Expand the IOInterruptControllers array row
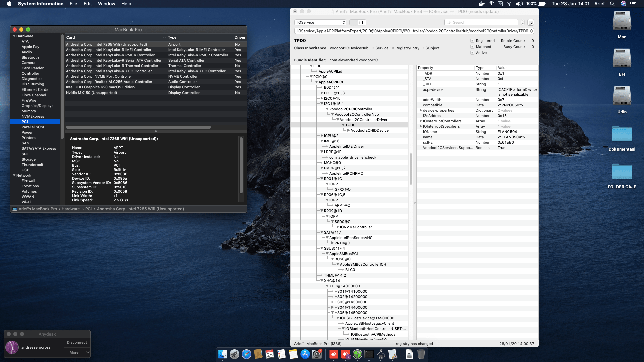 click(421, 121)
